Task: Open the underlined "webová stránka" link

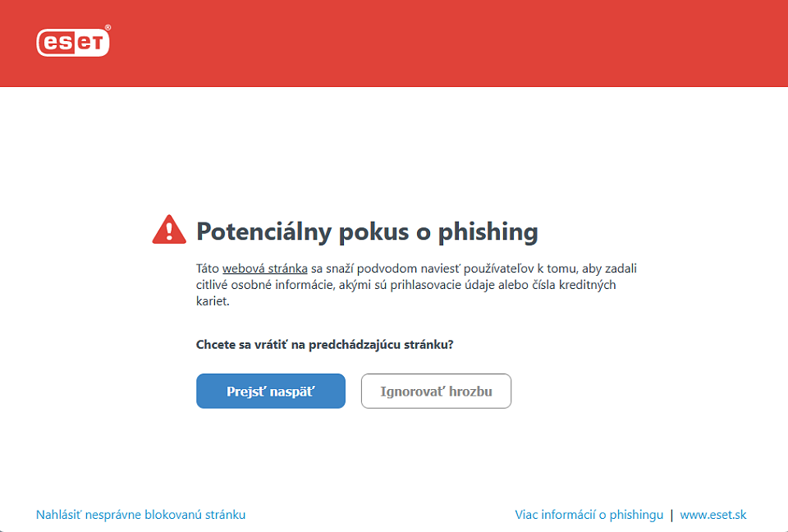Action: pos(264,268)
